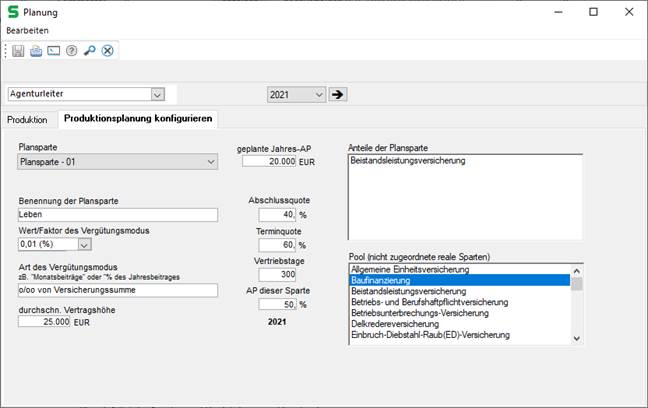Click the screen window icon in toolbar
The height and width of the screenshot is (408, 648).
click(54, 50)
